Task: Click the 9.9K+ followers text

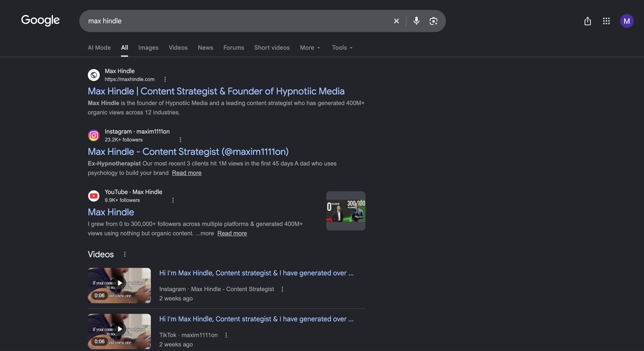Action: tap(122, 200)
